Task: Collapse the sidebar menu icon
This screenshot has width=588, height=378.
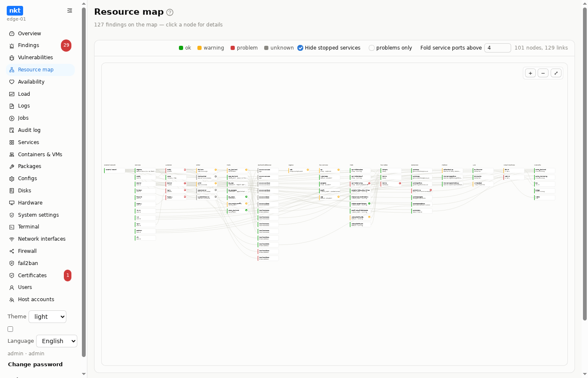Action: [70, 10]
